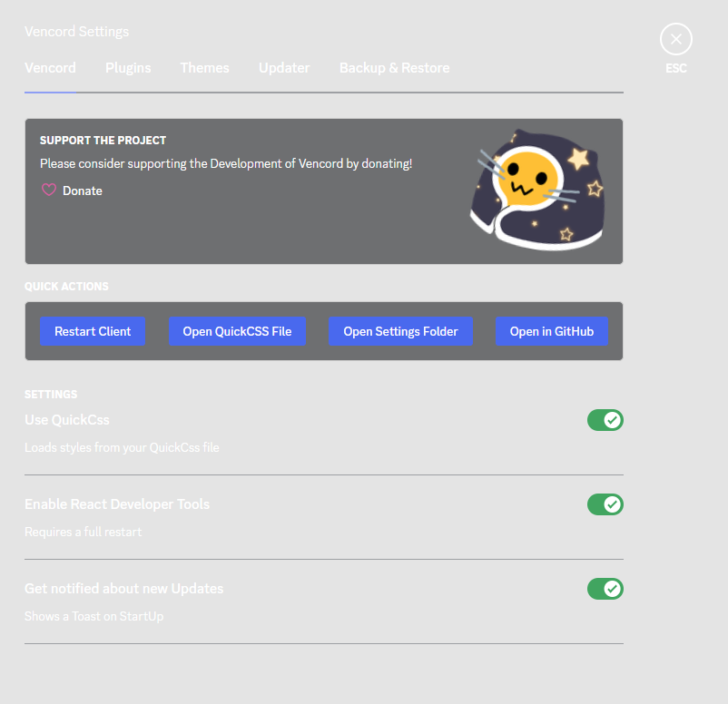
Task: Click the Restart Client button
Action: coord(93,331)
